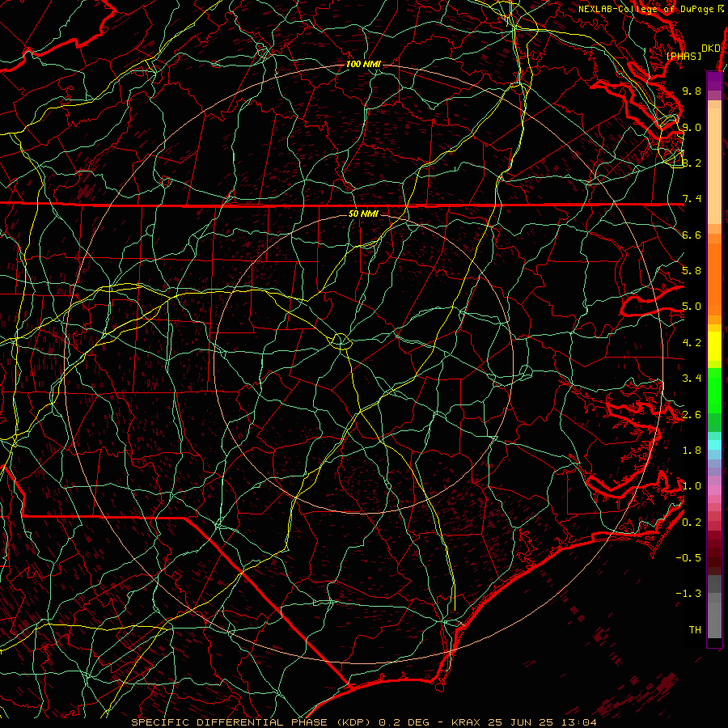Select the 2.6 value on color scale
Image resolution: width=728 pixels, height=728 pixels.
coord(692,415)
